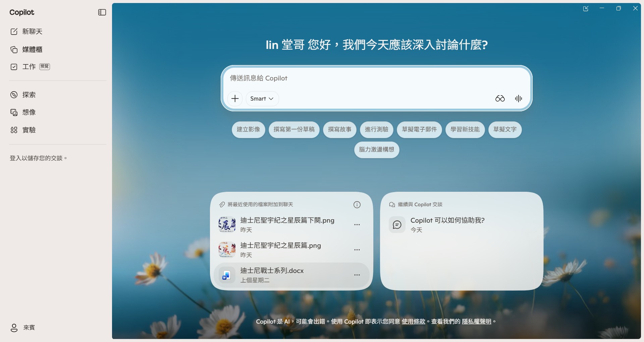644x342 pixels.
Task: Pick the 學習新技能 suggestion chip
Action: (465, 129)
